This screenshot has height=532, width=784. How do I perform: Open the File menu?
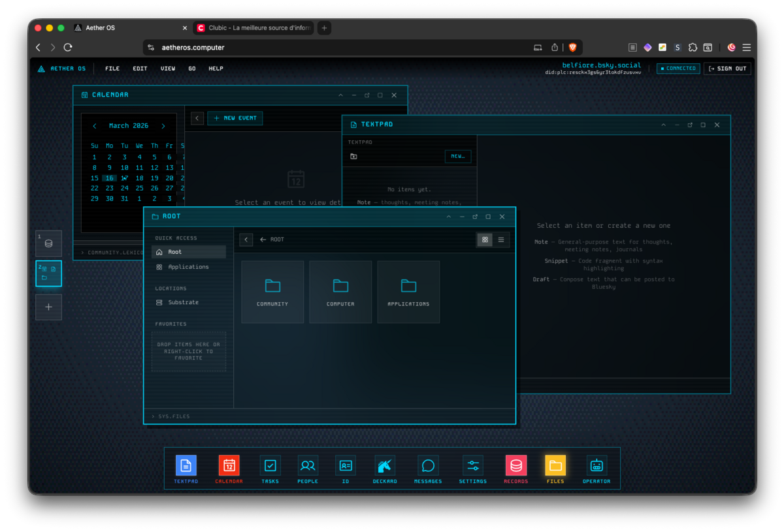tap(112, 69)
